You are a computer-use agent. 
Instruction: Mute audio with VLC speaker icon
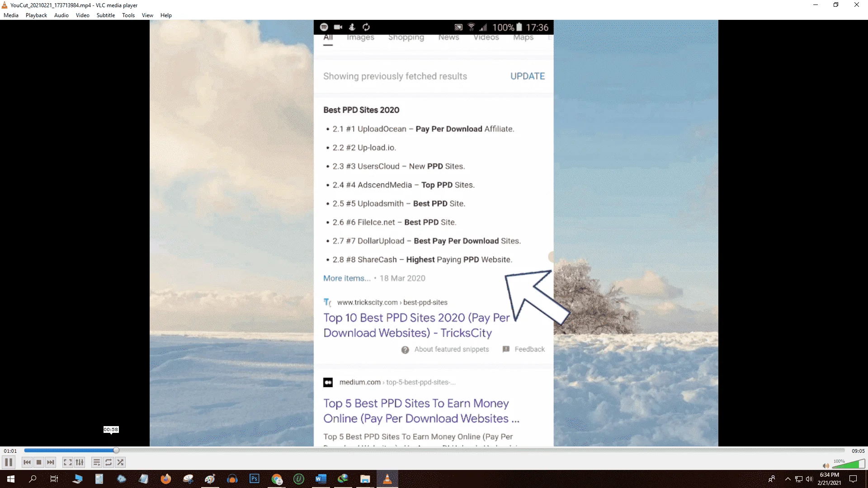[826, 465]
